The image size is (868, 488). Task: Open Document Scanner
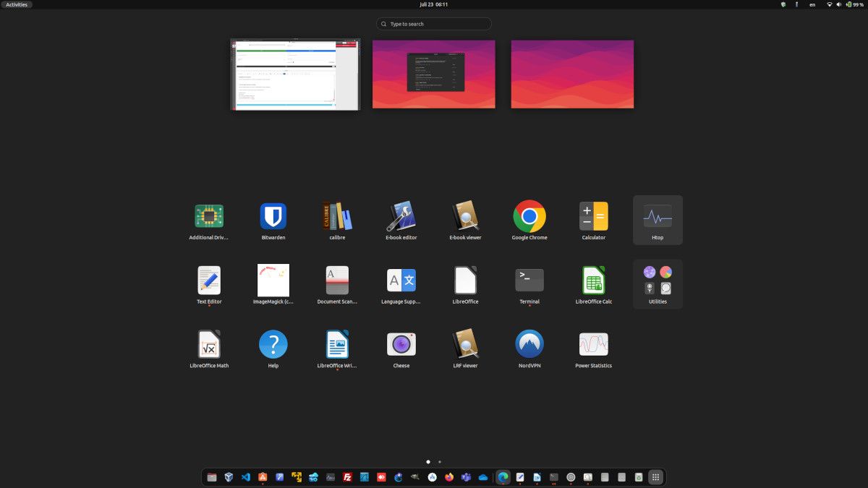coord(336,279)
